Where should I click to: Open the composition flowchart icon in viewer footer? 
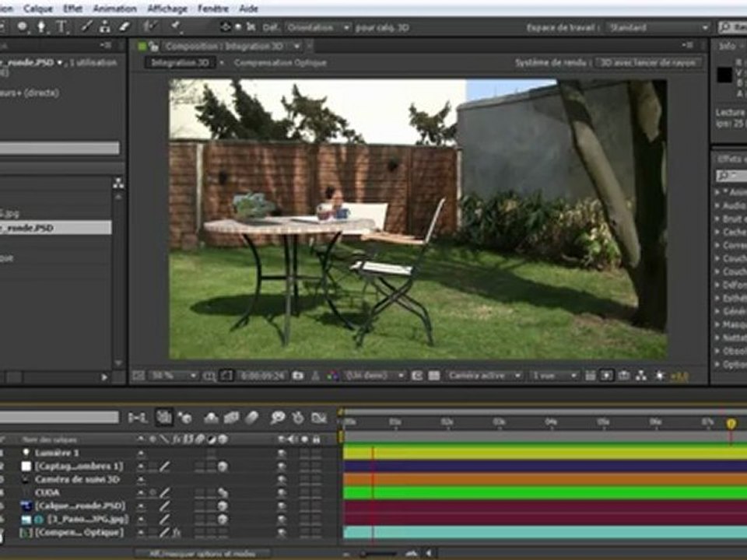point(641,376)
